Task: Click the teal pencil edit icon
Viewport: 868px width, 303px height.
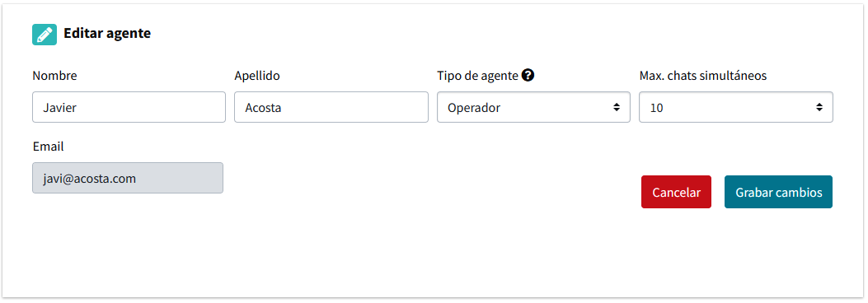Action: (x=45, y=35)
